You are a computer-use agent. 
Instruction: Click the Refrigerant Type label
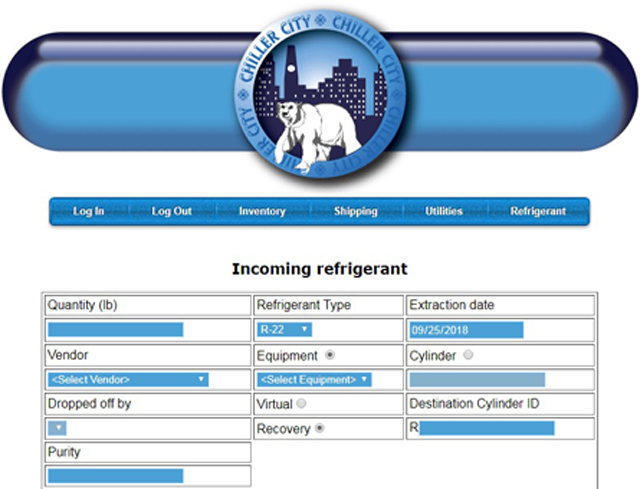(x=304, y=305)
